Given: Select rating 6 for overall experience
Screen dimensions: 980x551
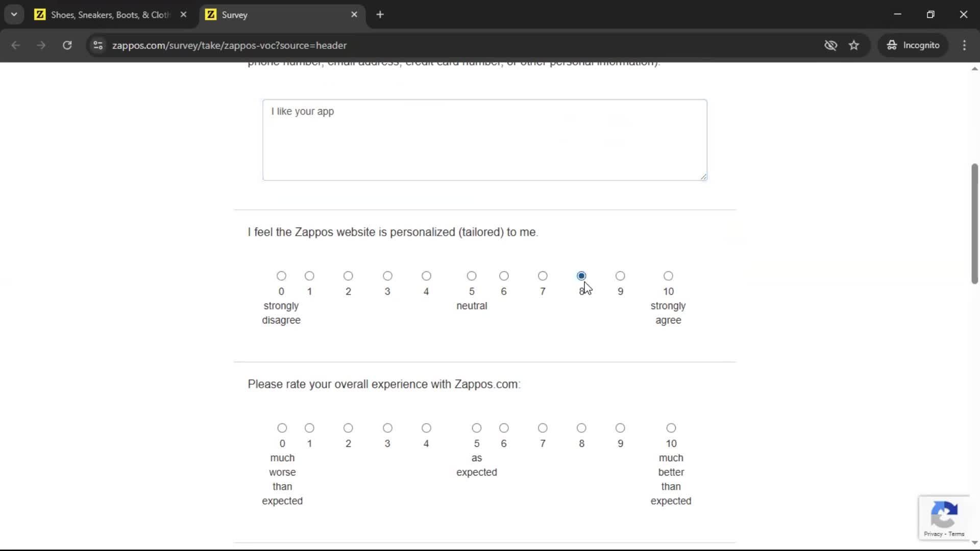Looking at the screenshot, I should [504, 428].
